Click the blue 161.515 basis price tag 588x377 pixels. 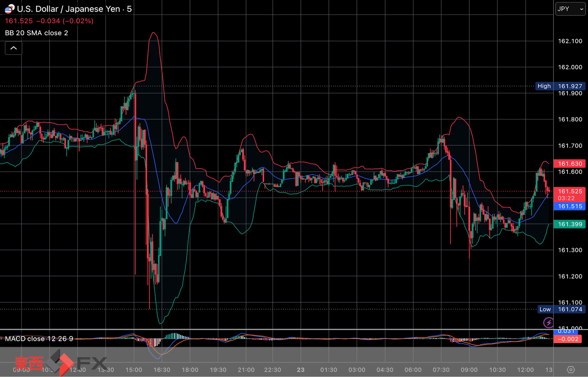point(569,206)
